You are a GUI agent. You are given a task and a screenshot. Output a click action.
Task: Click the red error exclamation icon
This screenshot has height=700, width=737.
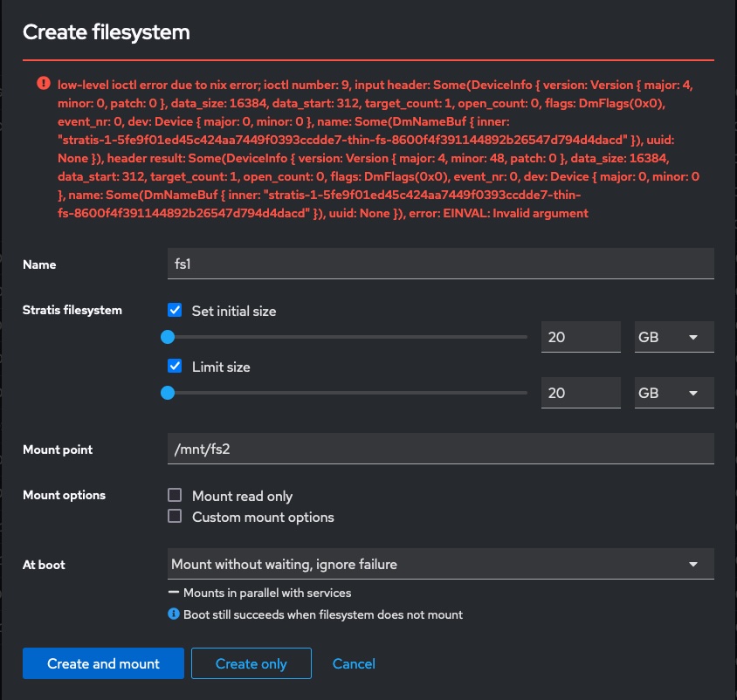43,84
